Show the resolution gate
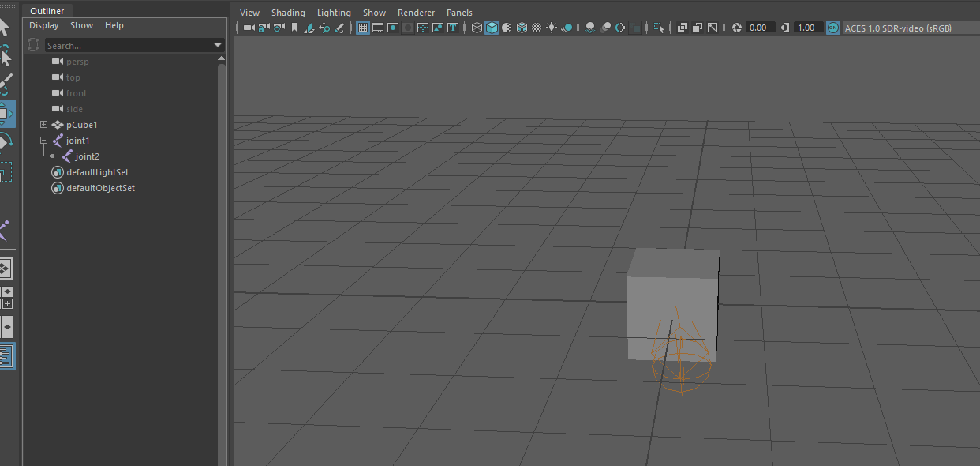The height and width of the screenshot is (466, 980). tap(392, 27)
